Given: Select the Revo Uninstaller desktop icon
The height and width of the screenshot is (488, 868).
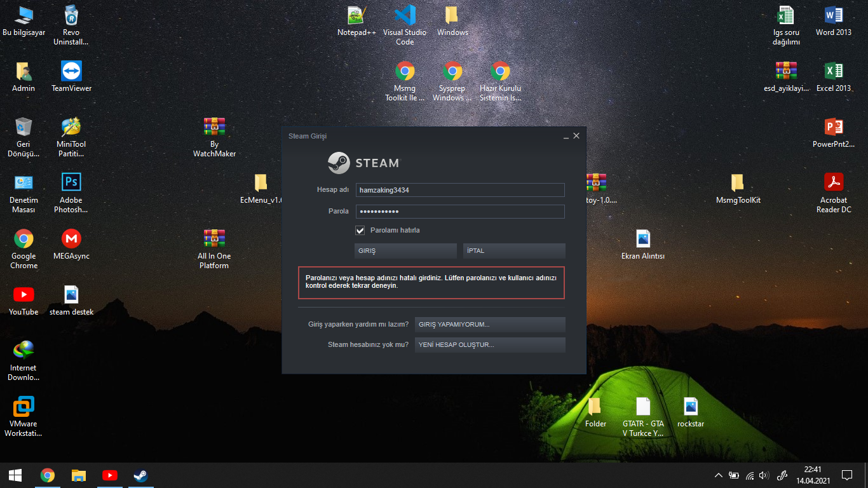Looking at the screenshot, I should tap(71, 25).
